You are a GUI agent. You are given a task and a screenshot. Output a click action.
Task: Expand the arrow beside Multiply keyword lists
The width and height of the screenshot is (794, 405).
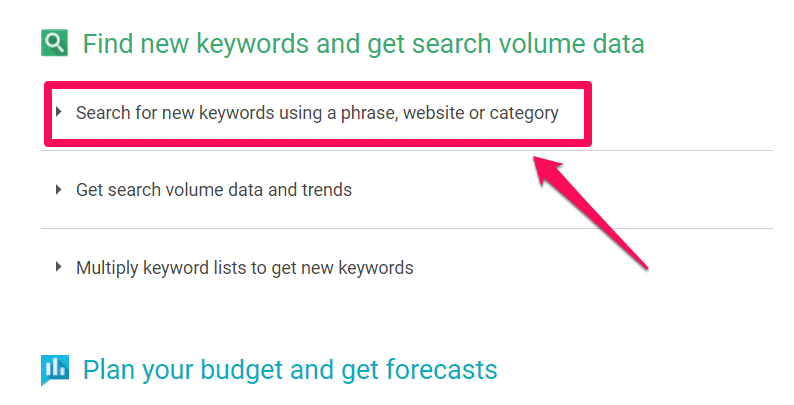click(59, 267)
